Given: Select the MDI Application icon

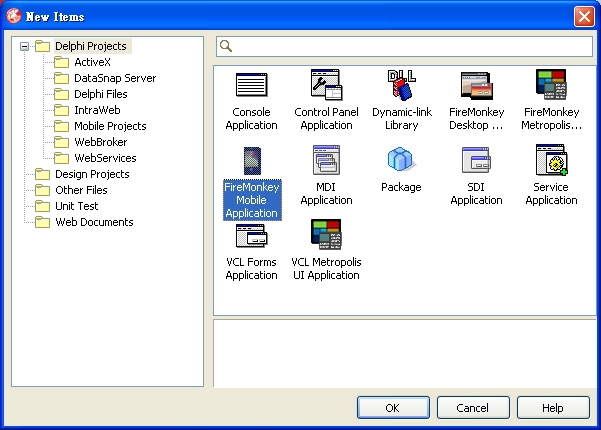Looking at the screenshot, I should tap(326, 162).
